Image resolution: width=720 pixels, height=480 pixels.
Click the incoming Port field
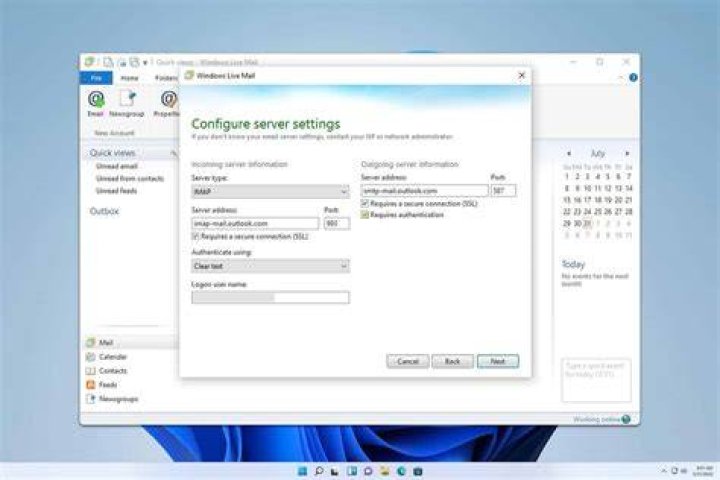pos(337,223)
